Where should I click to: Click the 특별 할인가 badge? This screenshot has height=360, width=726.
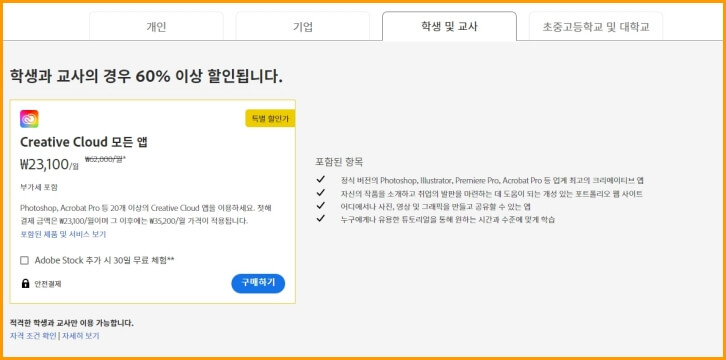(x=270, y=118)
